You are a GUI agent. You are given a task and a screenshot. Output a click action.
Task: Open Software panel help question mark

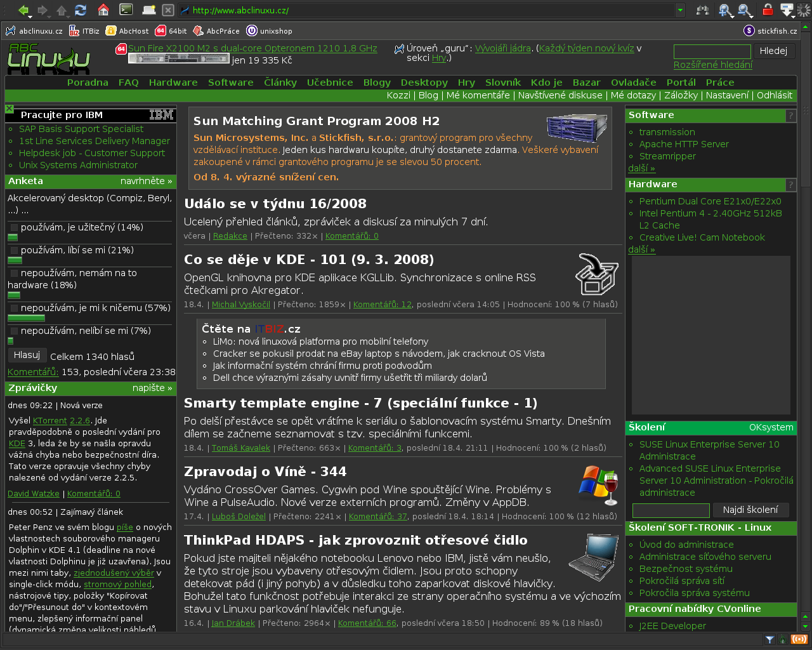coord(790,116)
